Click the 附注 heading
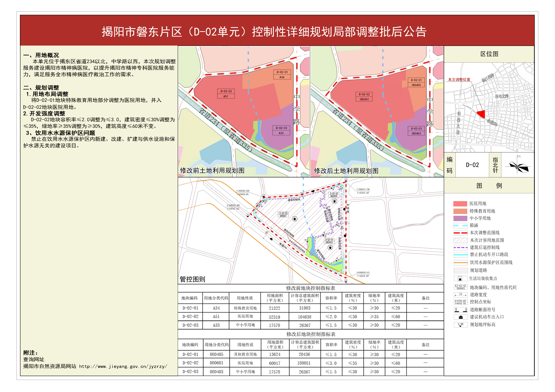 [30, 353]
